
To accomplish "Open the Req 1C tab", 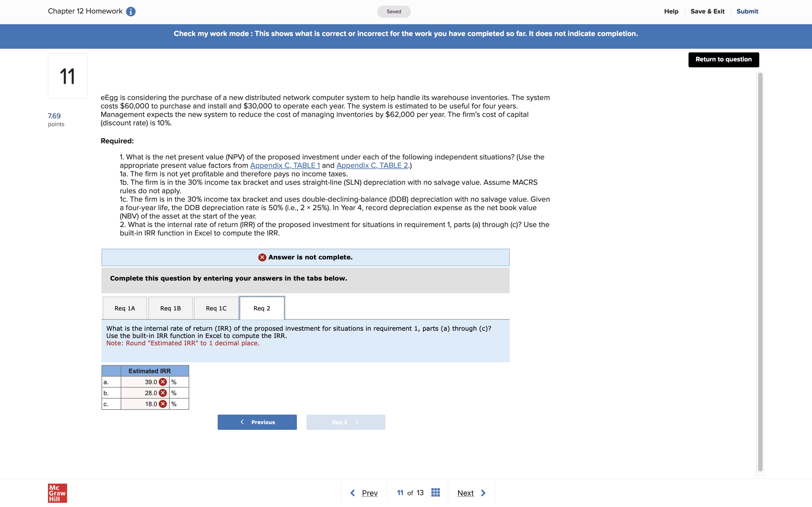I will click(216, 308).
